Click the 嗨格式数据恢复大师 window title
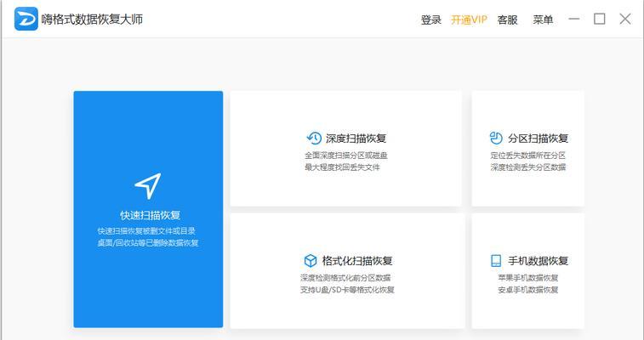The width and height of the screenshot is (644, 340). (x=92, y=20)
